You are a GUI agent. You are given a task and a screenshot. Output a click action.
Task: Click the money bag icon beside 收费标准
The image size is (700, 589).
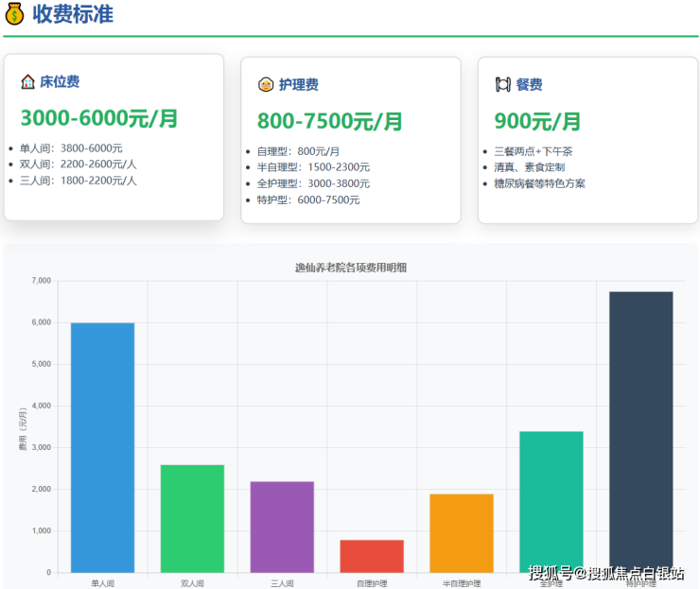click(x=14, y=14)
